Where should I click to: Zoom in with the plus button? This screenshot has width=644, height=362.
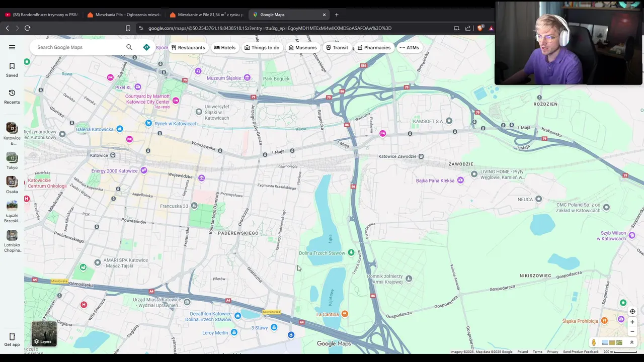(x=632, y=322)
